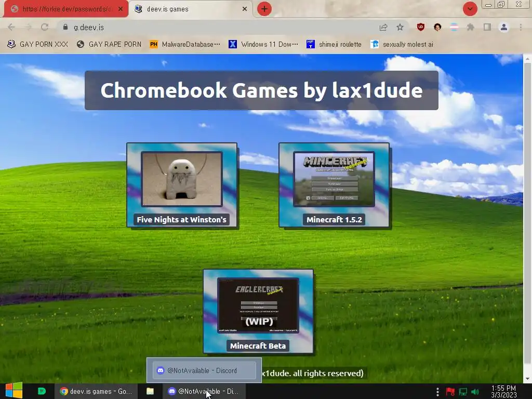
Task: Open the green chat app in taskbar
Action: [42, 391]
